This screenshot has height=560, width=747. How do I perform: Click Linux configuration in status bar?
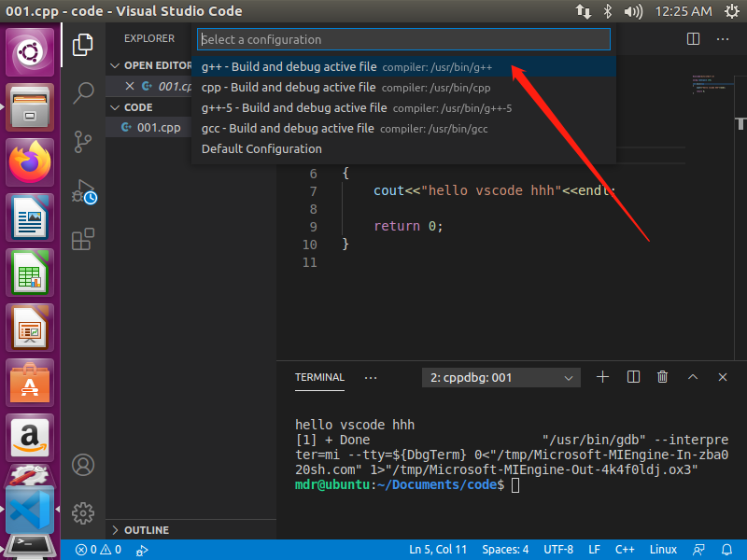(x=663, y=550)
